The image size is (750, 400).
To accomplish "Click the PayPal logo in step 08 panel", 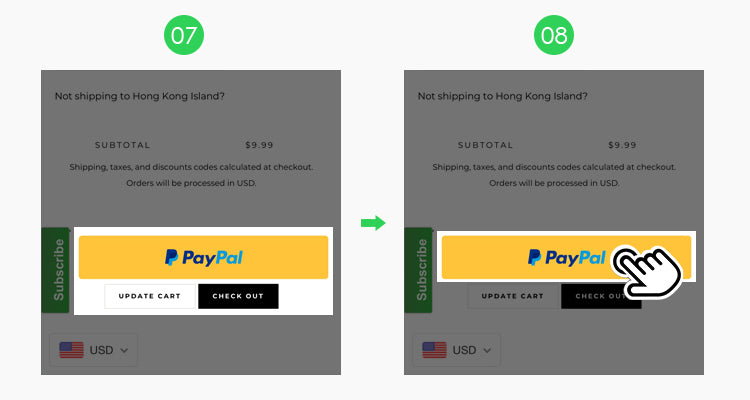I will [567, 257].
